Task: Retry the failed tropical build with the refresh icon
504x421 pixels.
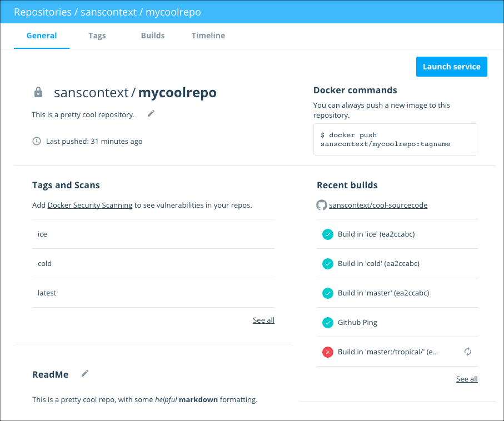Action: click(467, 352)
